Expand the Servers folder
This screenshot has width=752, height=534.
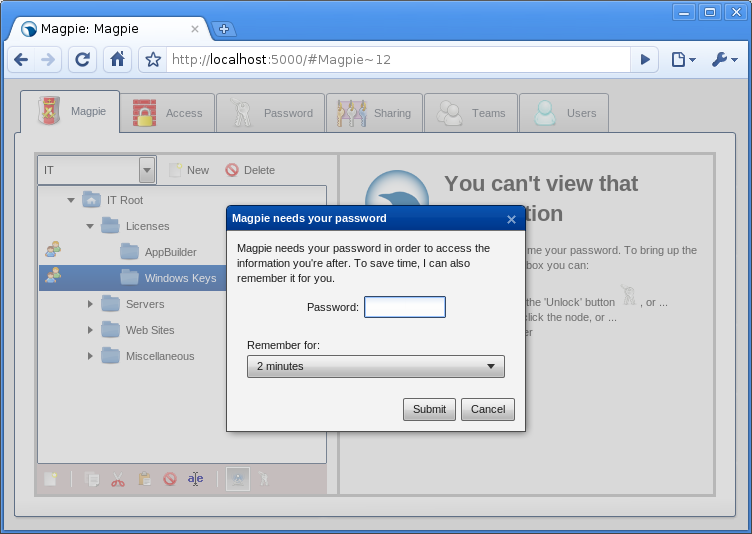point(90,304)
